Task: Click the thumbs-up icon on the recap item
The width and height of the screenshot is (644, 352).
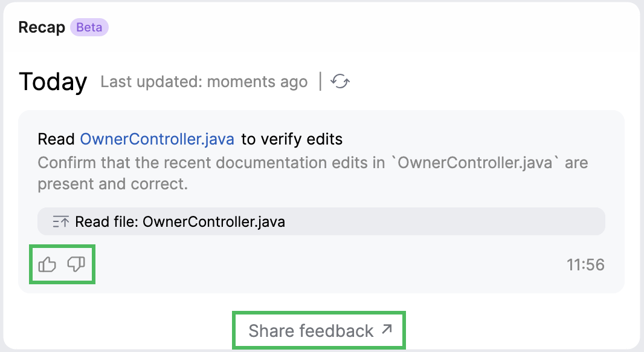Action: pyautogui.click(x=47, y=264)
